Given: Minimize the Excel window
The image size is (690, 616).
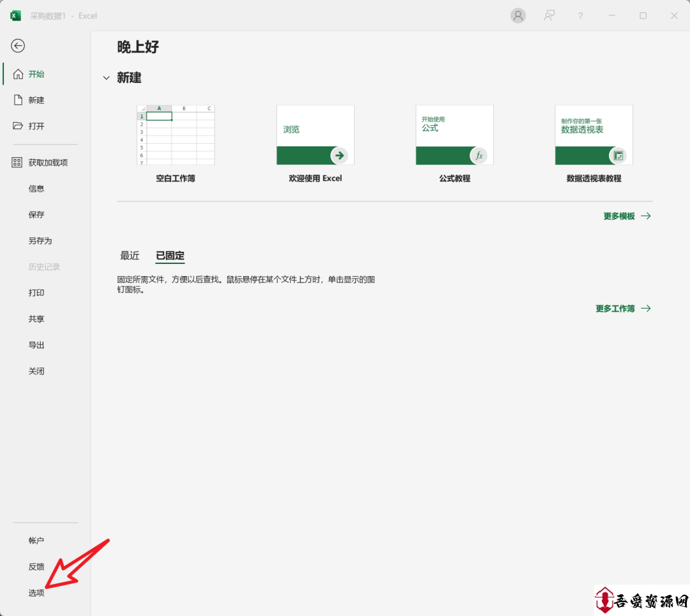Looking at the screenshot, I should (x=611, y=16).
